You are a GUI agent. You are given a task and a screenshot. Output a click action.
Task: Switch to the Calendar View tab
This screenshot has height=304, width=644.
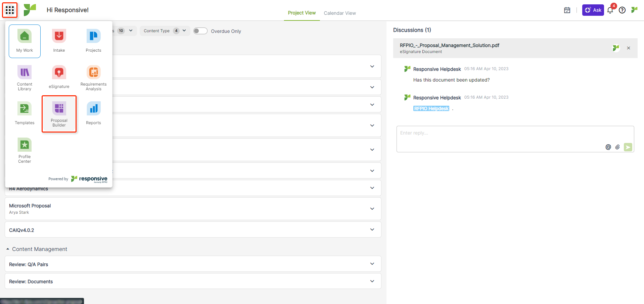coord(340,13)
